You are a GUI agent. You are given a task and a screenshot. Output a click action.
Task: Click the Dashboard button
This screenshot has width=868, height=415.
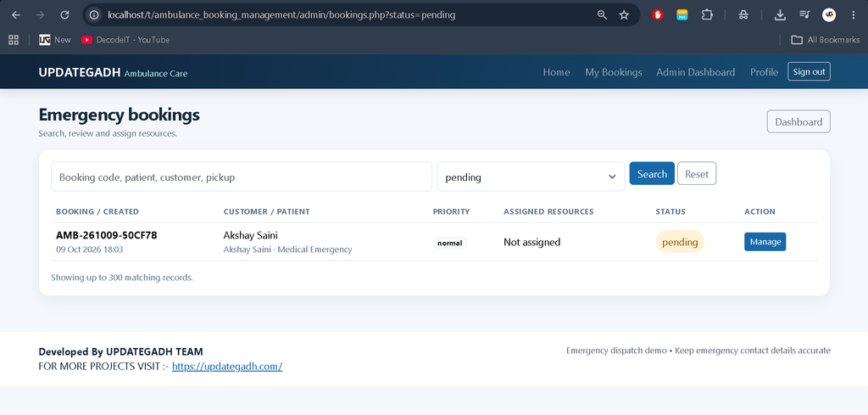pos(798,122)
